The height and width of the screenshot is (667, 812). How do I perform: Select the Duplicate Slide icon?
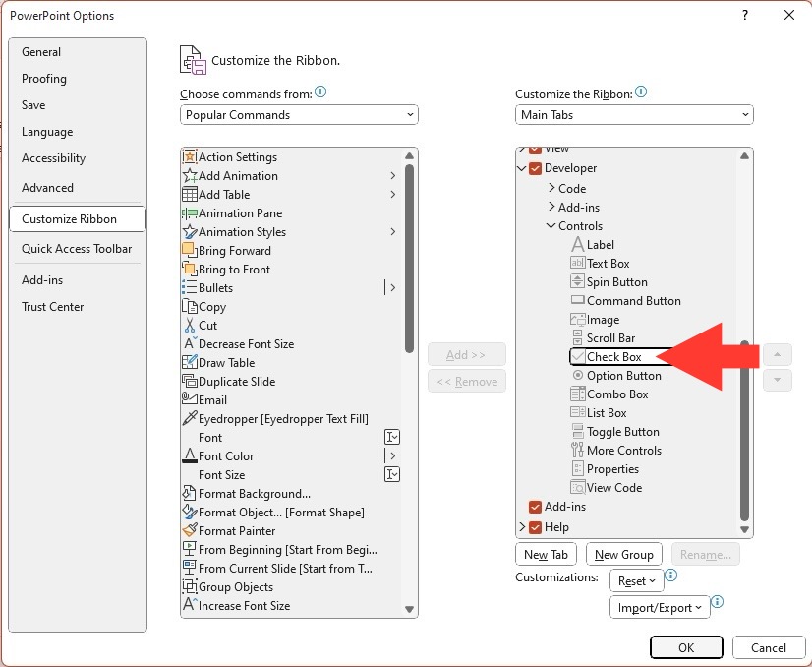pyautogui.click(x=190, y=381)
